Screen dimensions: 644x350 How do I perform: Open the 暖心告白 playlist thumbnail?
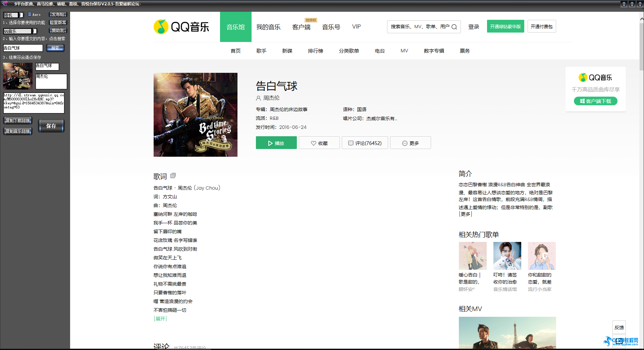click(x=473, y=256)
